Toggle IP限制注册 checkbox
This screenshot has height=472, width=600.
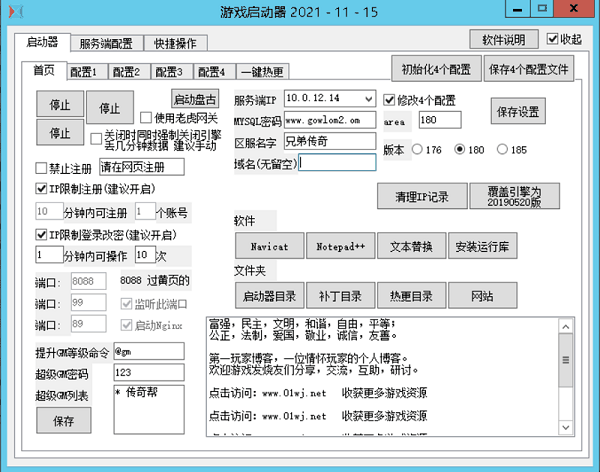(41, 188)
